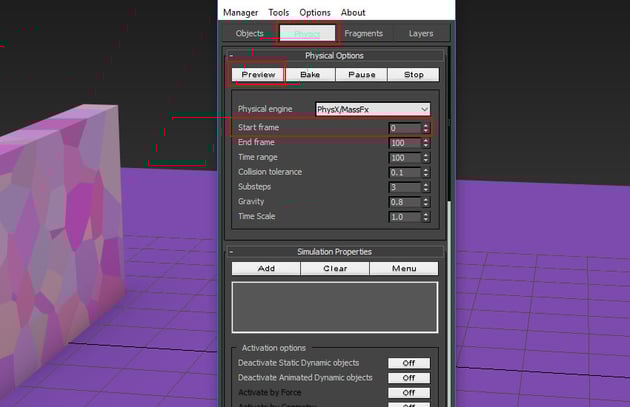Collapse the Physical Options rollout
Screen dimensions: 630x407
click(231, 55)
